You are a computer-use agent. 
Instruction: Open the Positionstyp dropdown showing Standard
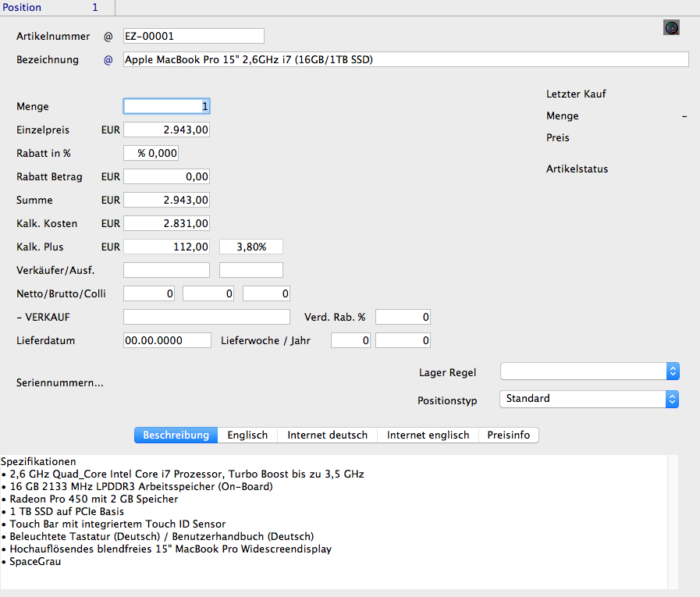pos(589,399)
